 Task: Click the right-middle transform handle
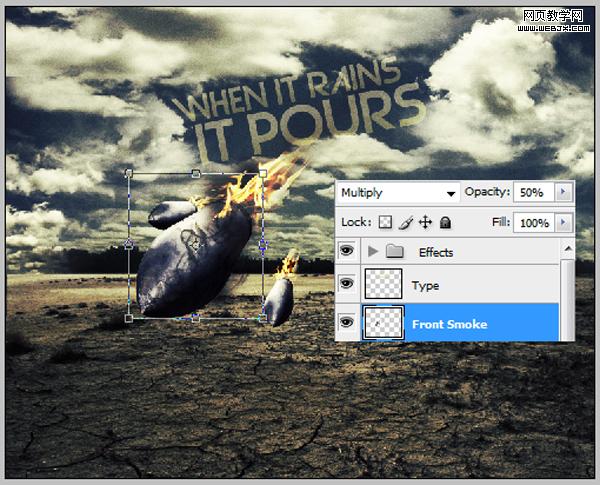[262, 244]
